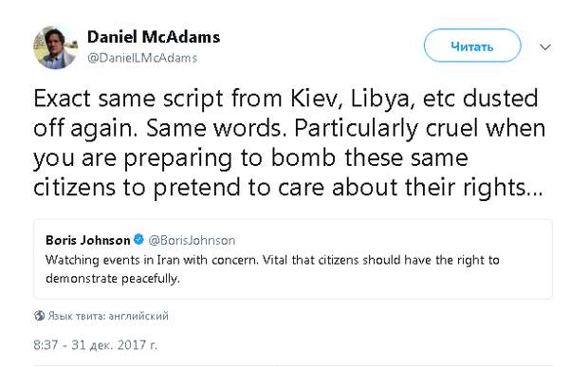This screenshot has height=367, width=588.
Task: Click the Язык твита: английский label
Action: [x=108, y=316]
